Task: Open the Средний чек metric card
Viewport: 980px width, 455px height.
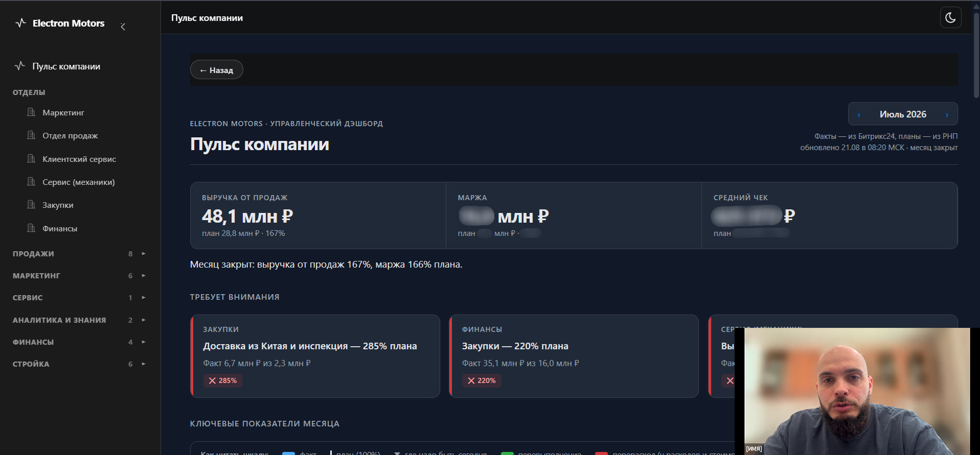Action: [x=830, y=215]
